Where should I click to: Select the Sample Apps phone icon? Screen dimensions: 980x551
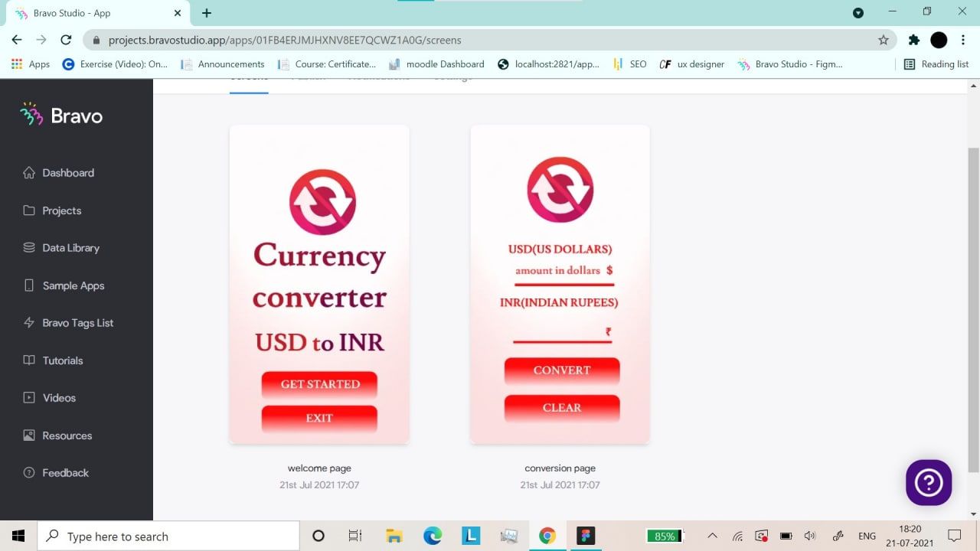[29, 285]
